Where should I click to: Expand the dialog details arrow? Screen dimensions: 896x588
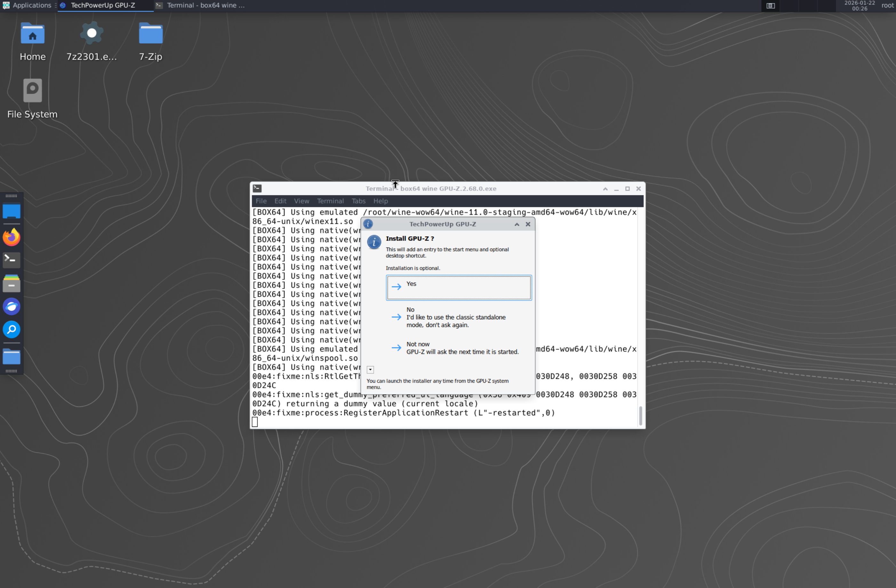(371, 370)
